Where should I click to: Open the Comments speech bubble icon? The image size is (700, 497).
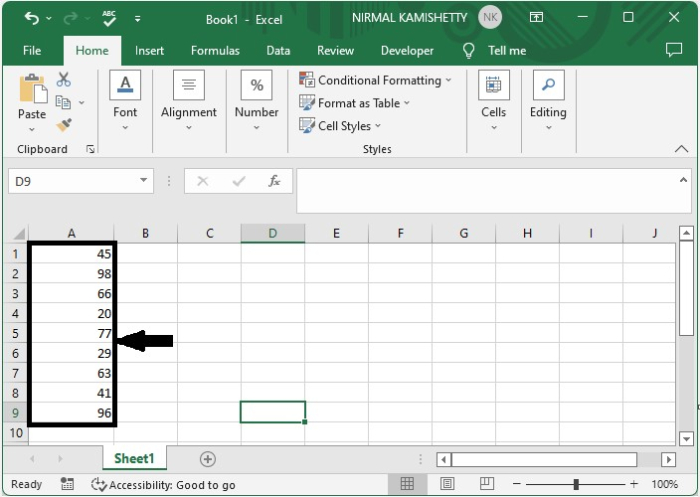673,50
